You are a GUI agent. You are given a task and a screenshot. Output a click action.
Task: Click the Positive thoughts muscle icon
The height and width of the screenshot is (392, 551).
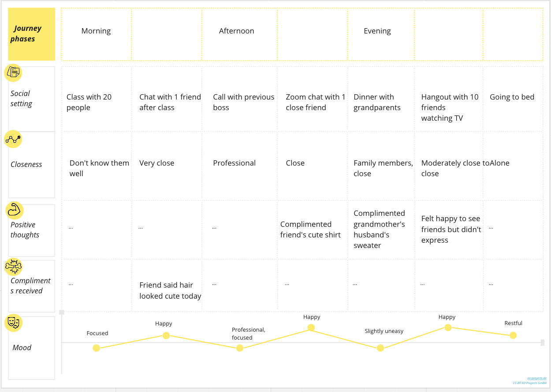pyautogui.click(x=14, y=211)
